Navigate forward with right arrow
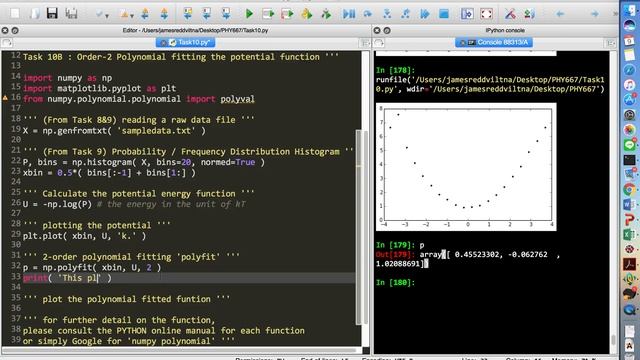640x360 pixels. tap(595, 14)
